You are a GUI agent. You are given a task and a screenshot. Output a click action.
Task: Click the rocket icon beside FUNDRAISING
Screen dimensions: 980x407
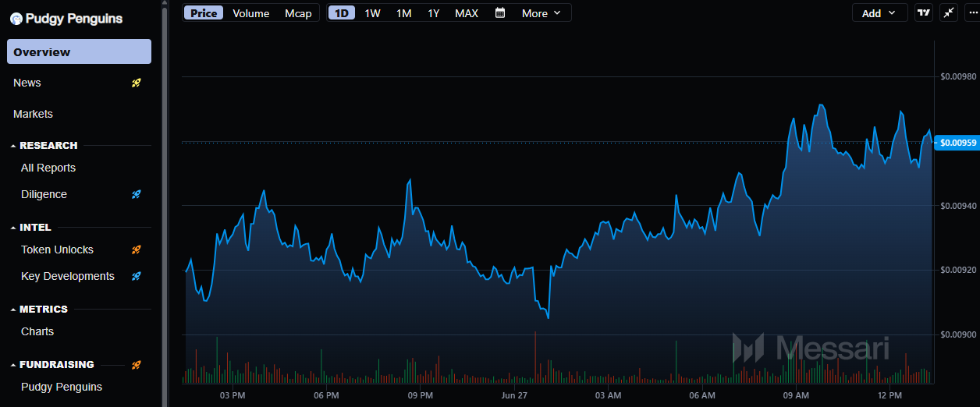(137, 364)
